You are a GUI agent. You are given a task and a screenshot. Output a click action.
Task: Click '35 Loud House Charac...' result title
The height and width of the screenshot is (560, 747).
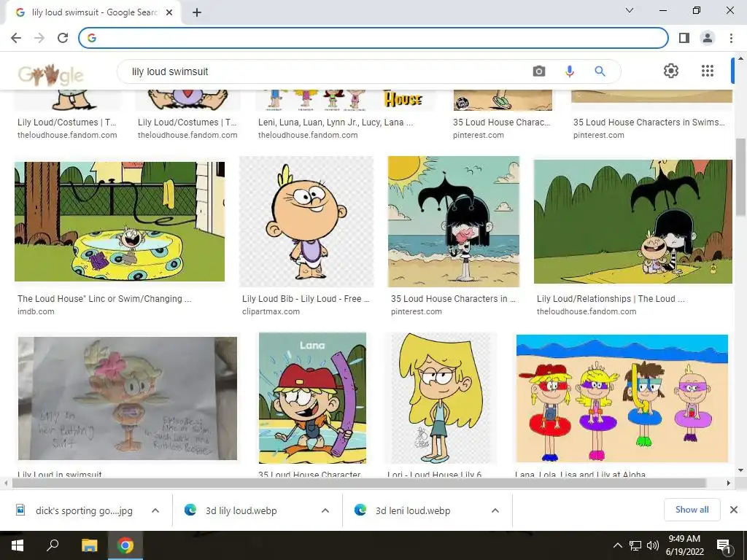pos(501,122)
